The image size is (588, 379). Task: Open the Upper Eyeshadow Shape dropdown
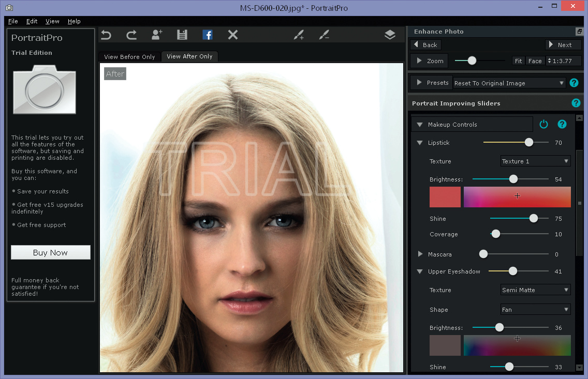pos(535,310)
